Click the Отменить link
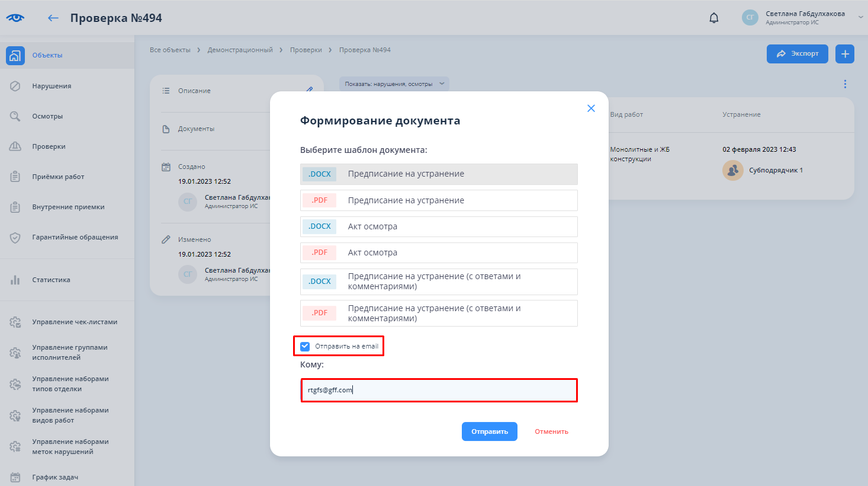 551,431
